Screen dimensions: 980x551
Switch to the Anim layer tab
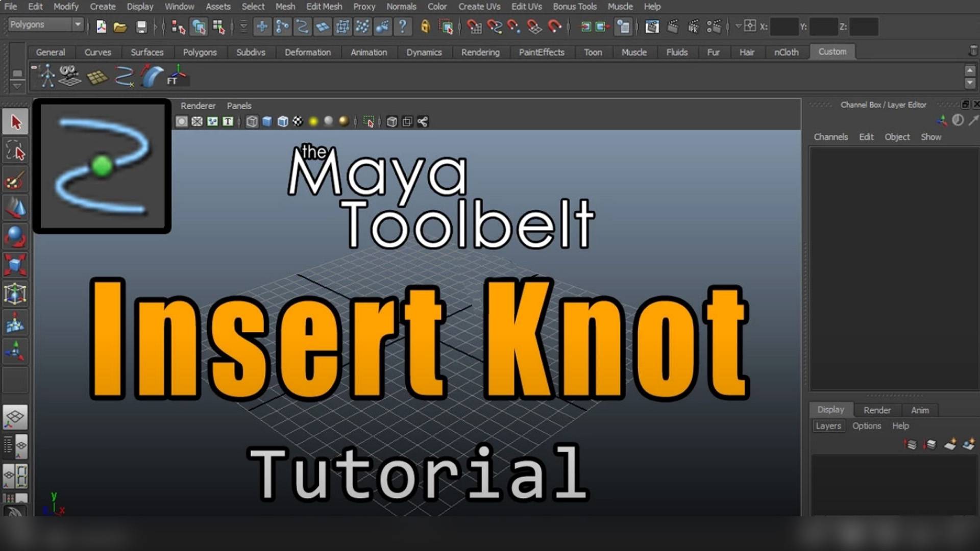tap(920, 410)
